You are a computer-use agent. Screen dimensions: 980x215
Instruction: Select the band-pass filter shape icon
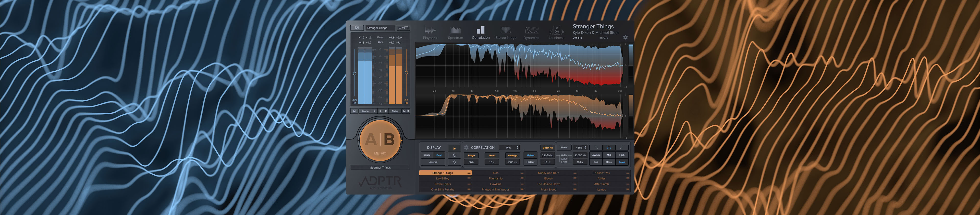(609, 147)
